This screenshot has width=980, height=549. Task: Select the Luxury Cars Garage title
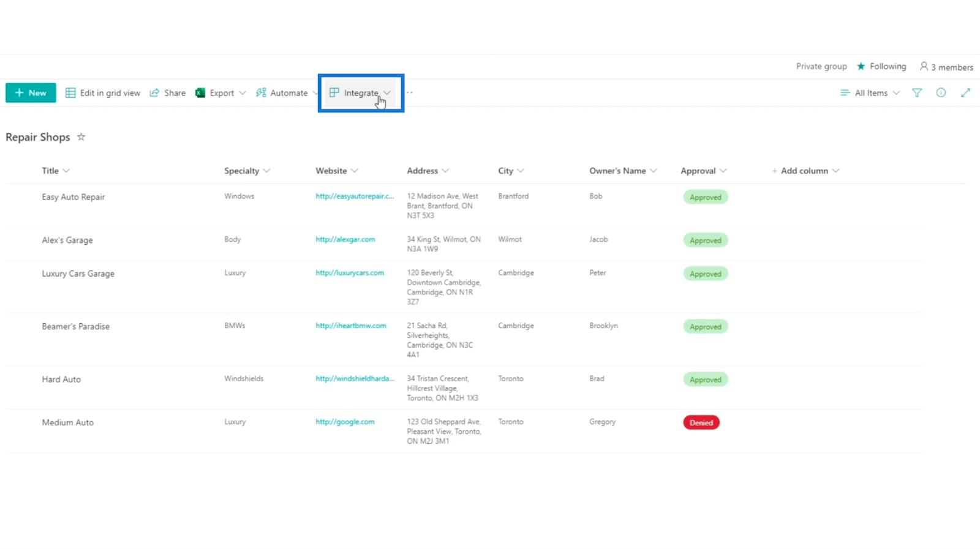pos(78,274)
